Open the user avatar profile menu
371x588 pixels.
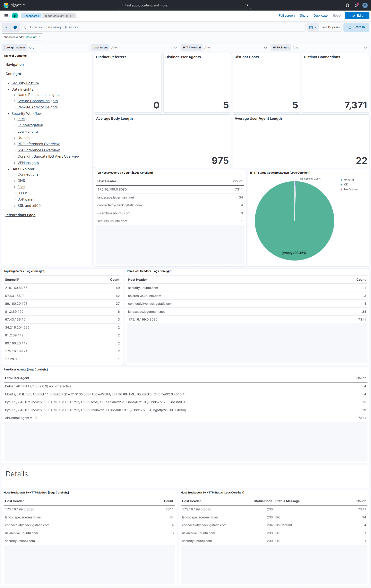(365, 5)
